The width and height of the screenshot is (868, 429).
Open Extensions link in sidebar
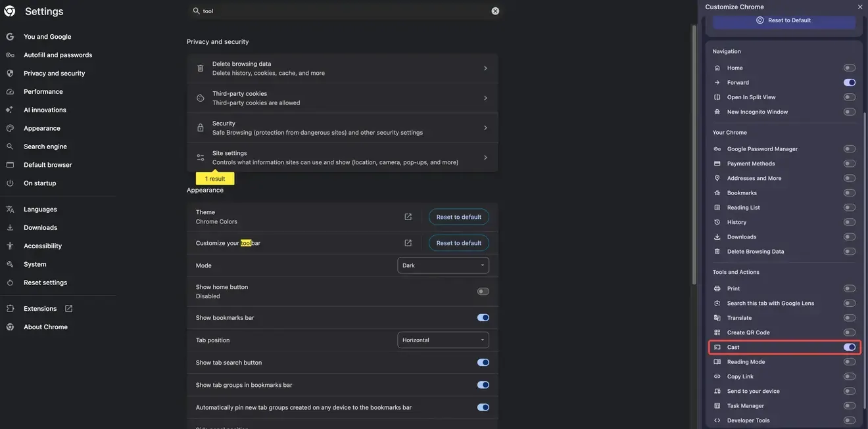click(40, 309)
